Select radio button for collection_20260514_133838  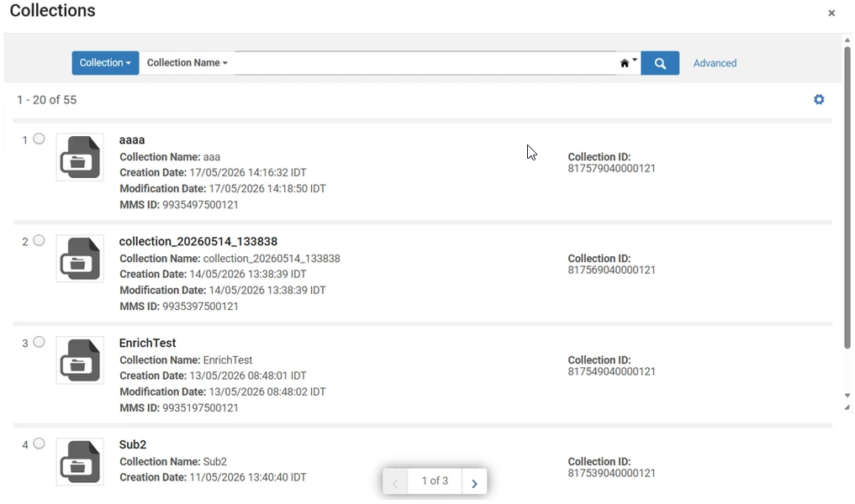(39, 240)
